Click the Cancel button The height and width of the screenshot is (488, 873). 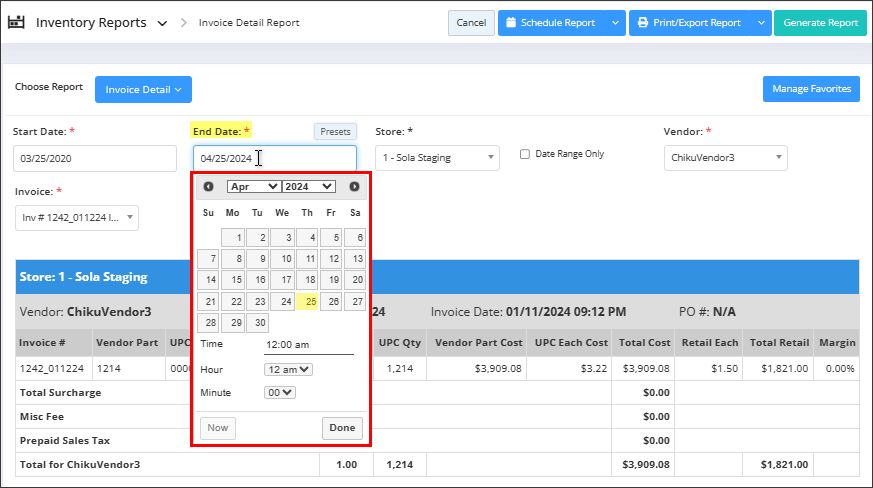pos(471,23)
